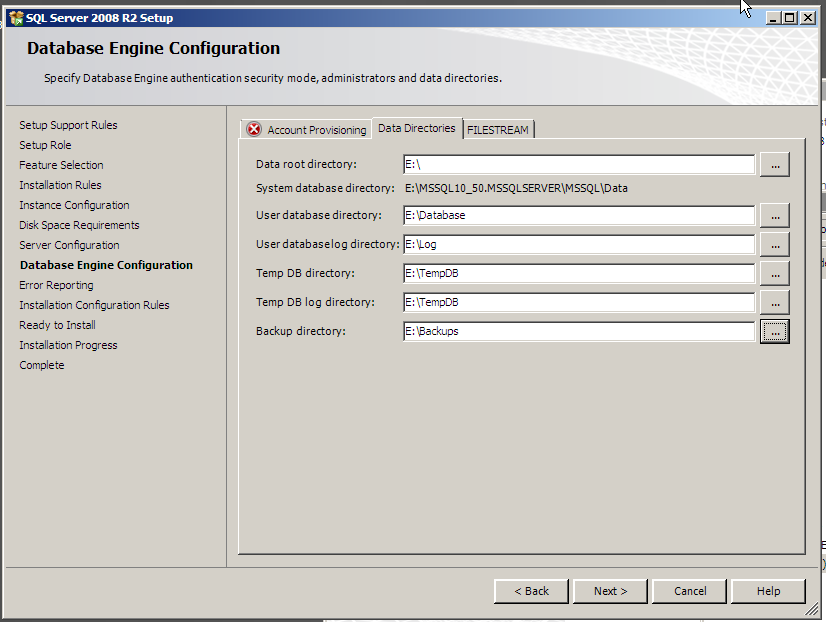Select the Error Reporting step
Screen dimensions: 826x622
56,285
